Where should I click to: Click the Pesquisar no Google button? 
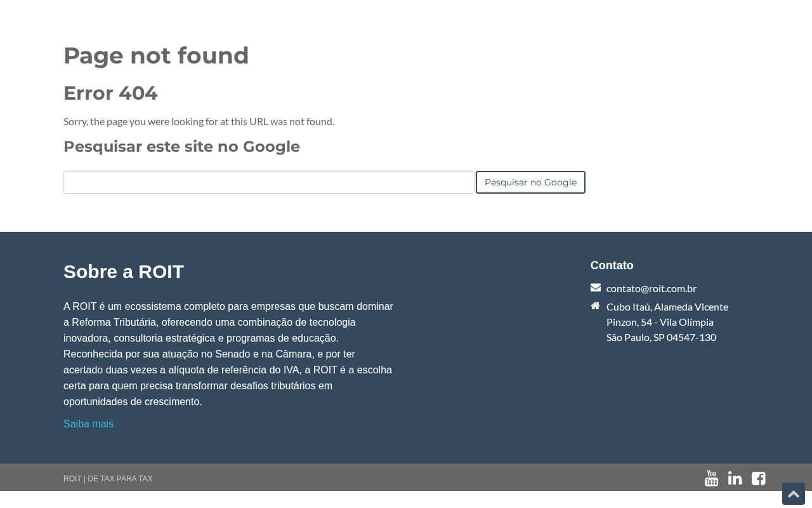point(530,182)
